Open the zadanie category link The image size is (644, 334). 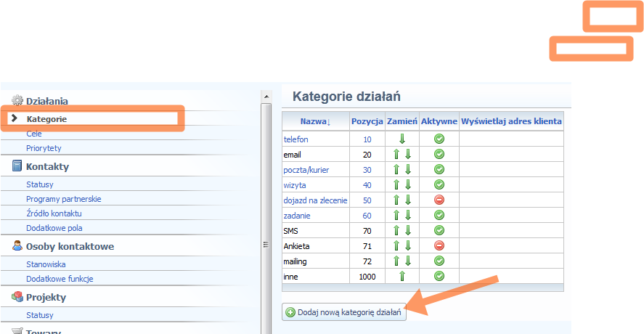[298, 216]
